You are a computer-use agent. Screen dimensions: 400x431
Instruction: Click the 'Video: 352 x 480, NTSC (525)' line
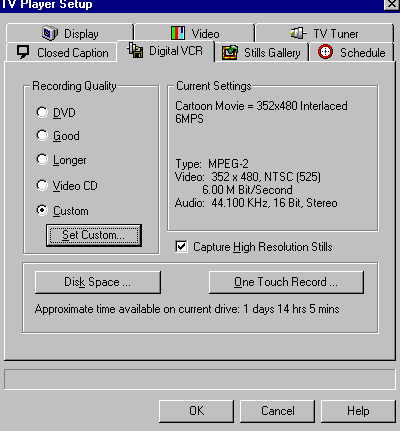(x=248, y=177)
